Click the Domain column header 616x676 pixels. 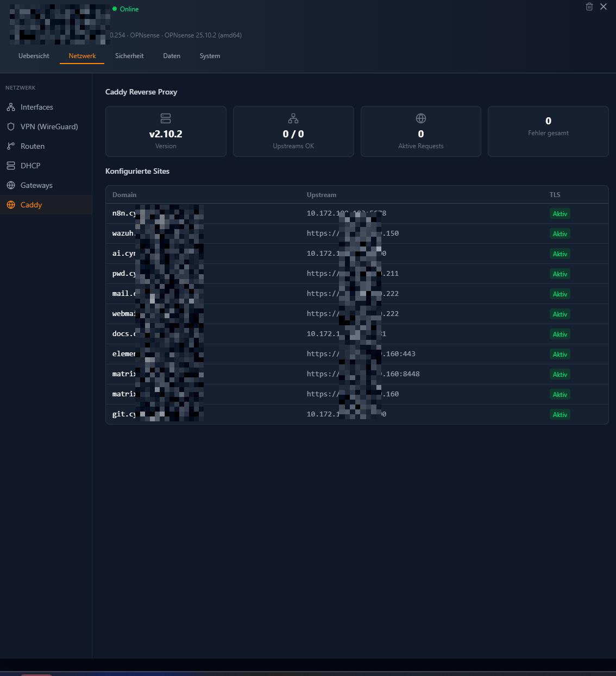point(124,195)
